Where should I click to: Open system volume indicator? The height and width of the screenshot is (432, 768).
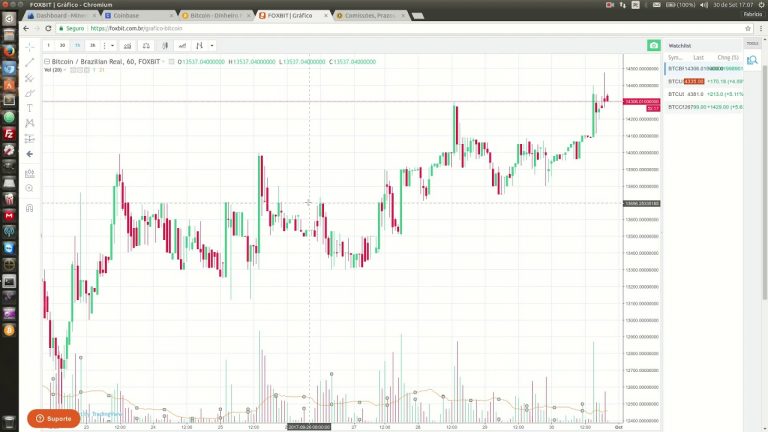704,4
